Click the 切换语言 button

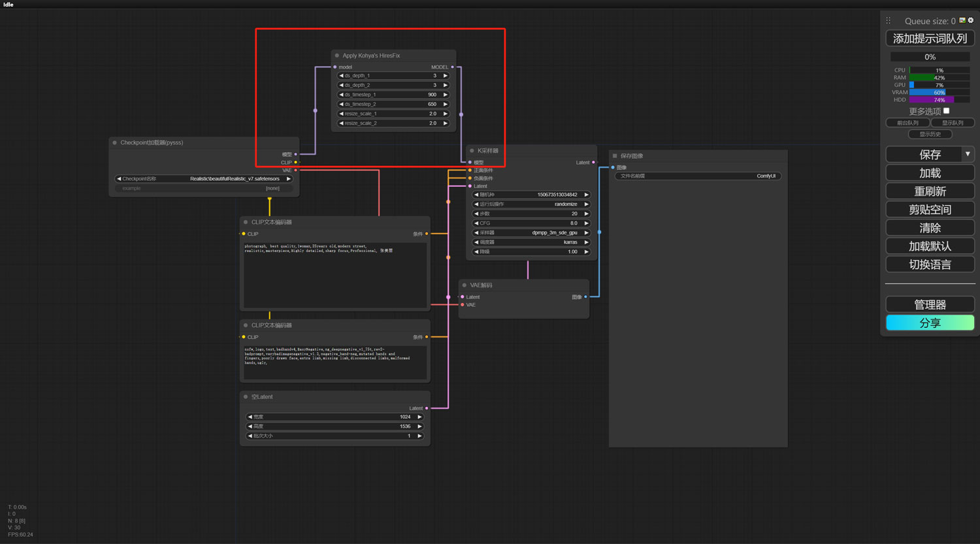[x=930, y=264]
